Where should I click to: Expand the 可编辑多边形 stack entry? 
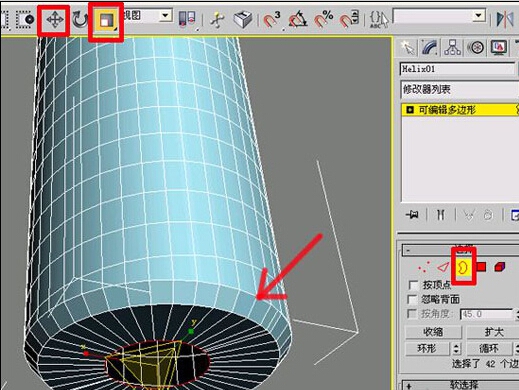(410, 110)
